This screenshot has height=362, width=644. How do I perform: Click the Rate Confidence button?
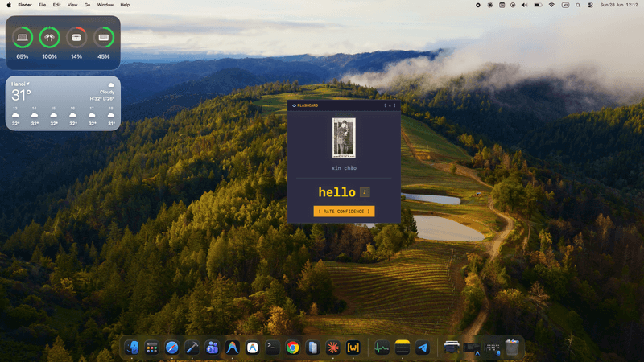pos(344,211)
